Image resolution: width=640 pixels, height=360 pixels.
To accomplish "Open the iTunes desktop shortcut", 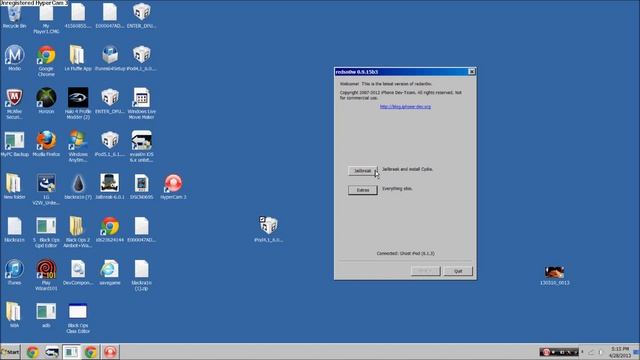I will [x=14, y=272].
